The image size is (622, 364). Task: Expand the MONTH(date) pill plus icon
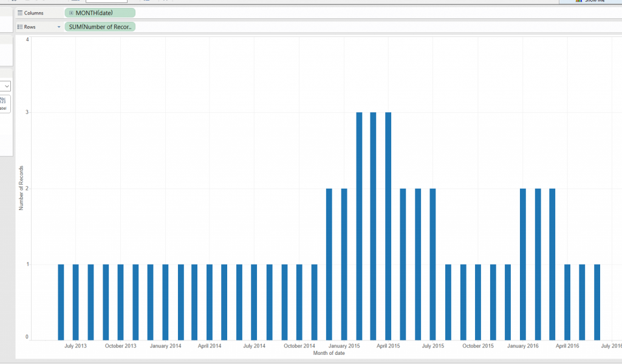point(71,13)
